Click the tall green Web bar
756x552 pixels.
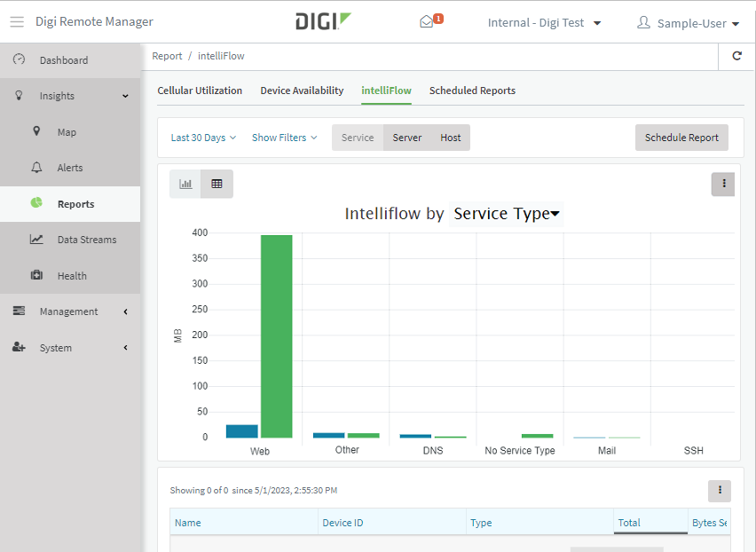276,336
